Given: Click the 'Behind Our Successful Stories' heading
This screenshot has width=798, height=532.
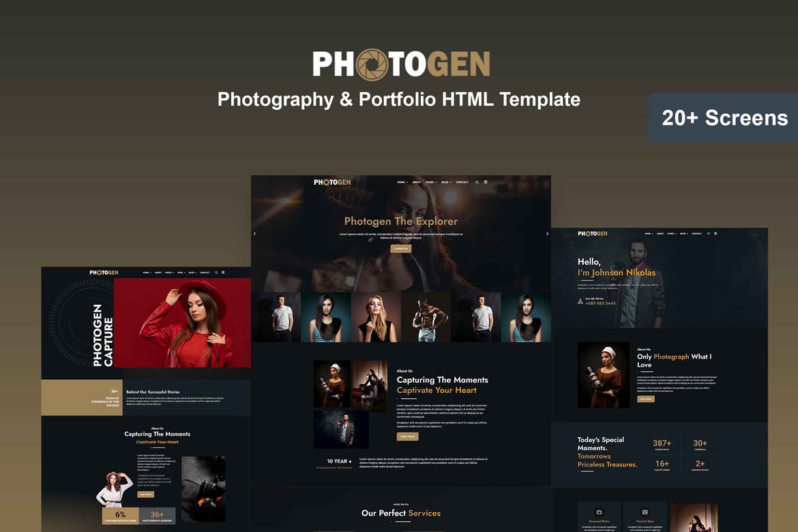Looking at the screenshot, I should 153,392.
